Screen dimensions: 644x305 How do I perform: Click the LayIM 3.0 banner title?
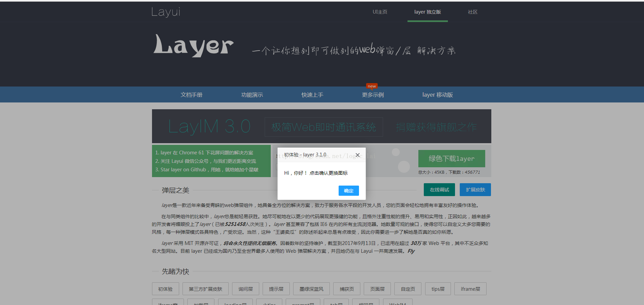[x=209, y=127]
